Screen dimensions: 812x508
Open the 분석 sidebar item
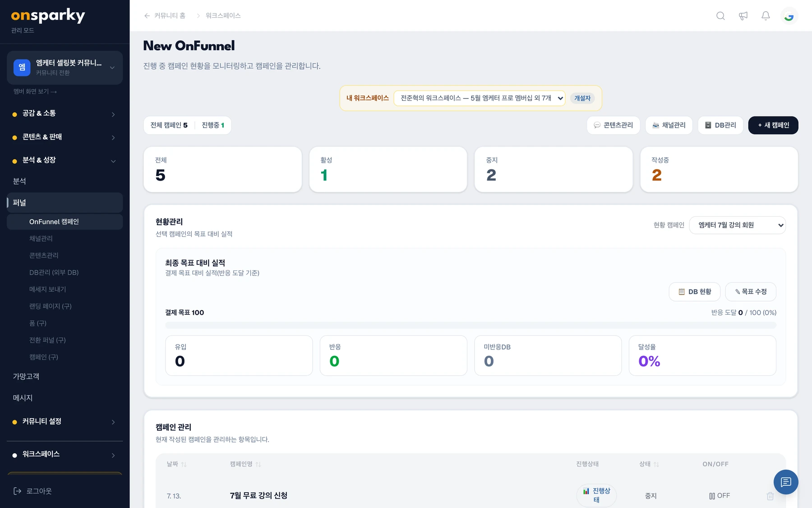(x=65, y=181)
